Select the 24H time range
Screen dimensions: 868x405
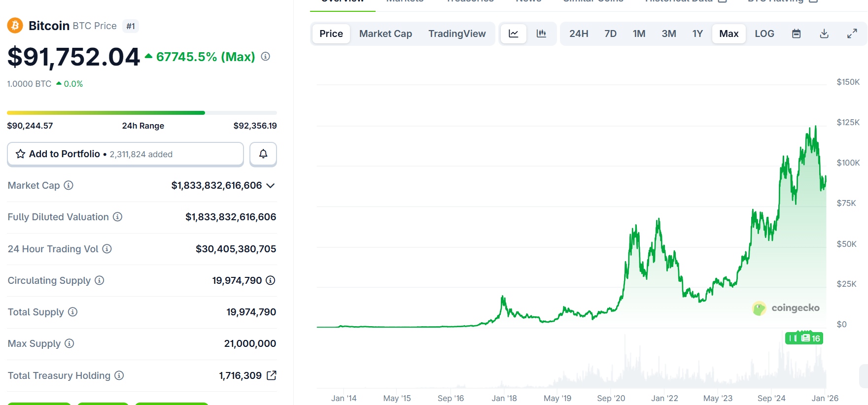579,34
